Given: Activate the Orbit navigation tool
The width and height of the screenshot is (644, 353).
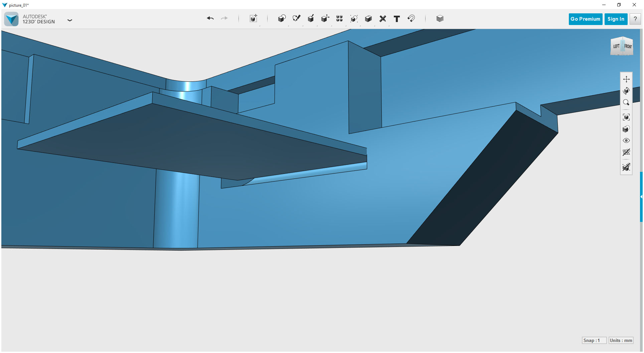Looking at the screenshot, I should [627, 90].
